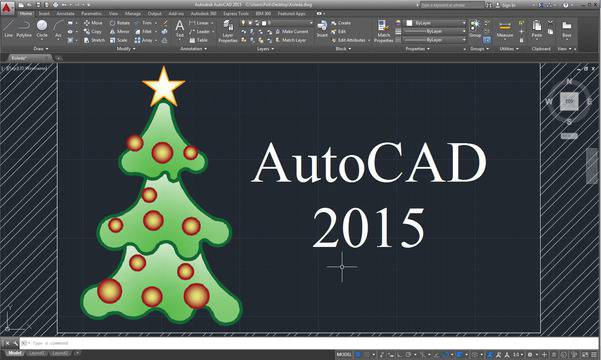Open the AutoCAD application menu logo button
601x360 pixels.
point(7,7)
